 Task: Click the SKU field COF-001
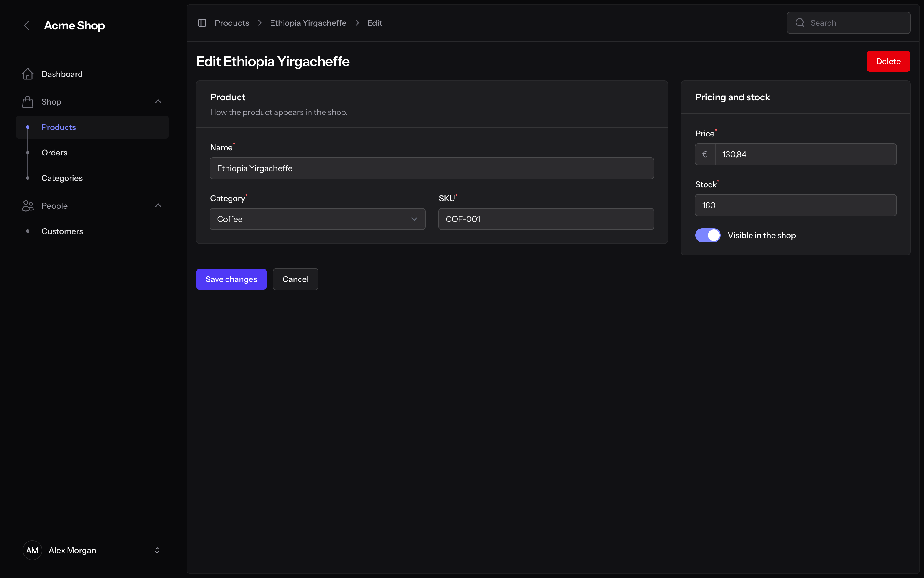coord(546,219)
